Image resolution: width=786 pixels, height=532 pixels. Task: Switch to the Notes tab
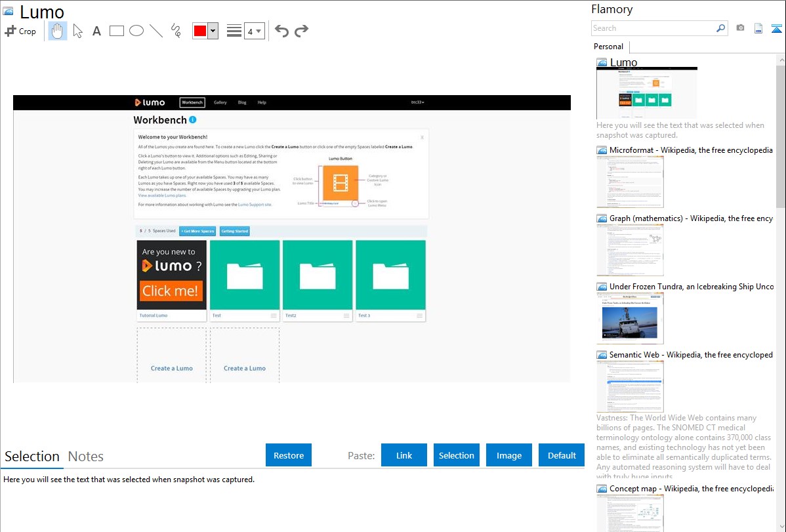click(86, 457)
